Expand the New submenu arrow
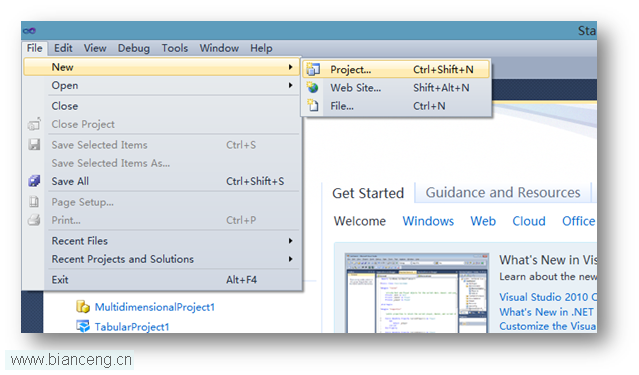The image size is (639, 375). pyautogui.click(x=291, y=67)
